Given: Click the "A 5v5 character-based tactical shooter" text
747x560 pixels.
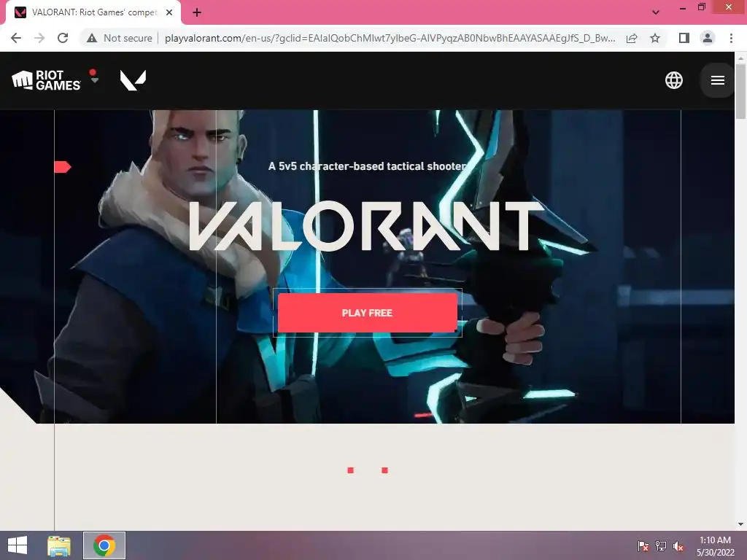Looking at the screenshot, I should point(368,166).
